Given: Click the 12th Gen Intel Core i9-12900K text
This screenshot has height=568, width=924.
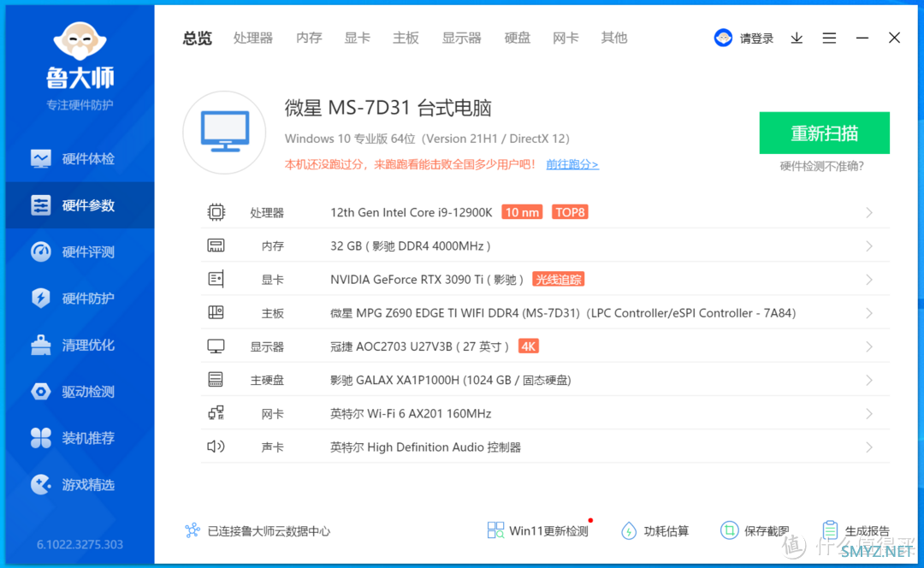Looking at the screenshot, I should [412, 213].
